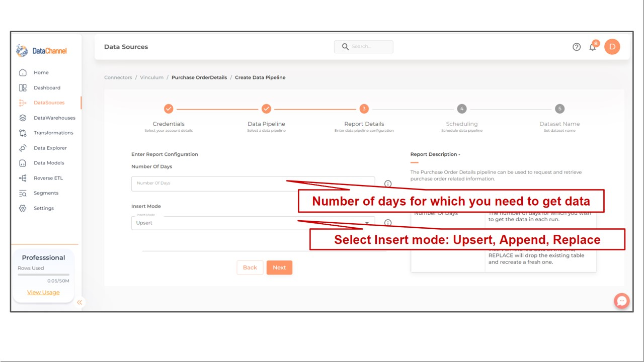644x362 pixels.
Task: Open the user avatar D menu
Action: pos(612,47)
